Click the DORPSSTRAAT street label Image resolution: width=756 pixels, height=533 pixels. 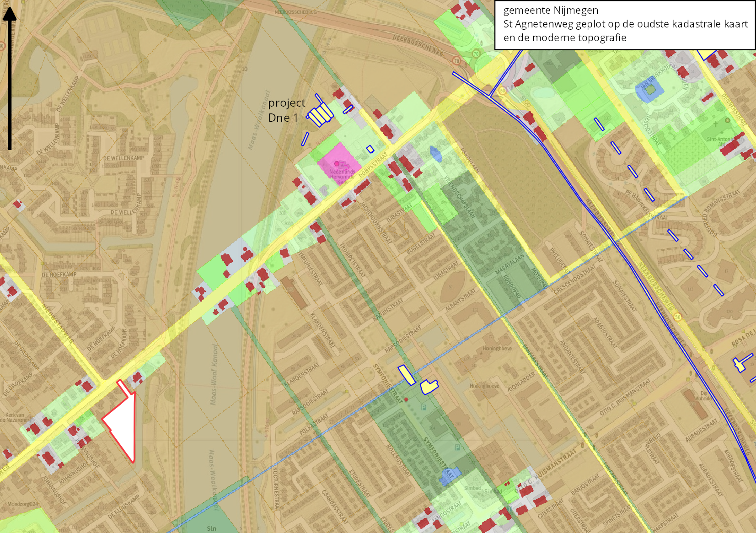click(373, 165)
